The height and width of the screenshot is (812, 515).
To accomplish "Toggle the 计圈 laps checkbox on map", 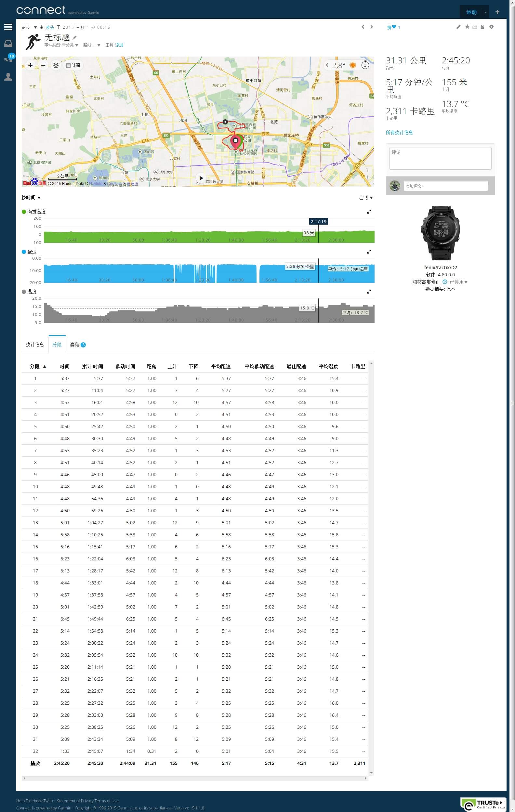I will [69, 65].
